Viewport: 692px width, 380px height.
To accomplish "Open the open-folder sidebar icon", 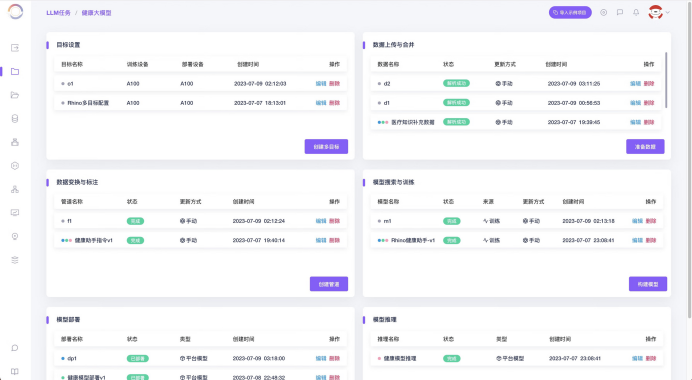I will tap(15, 95).
